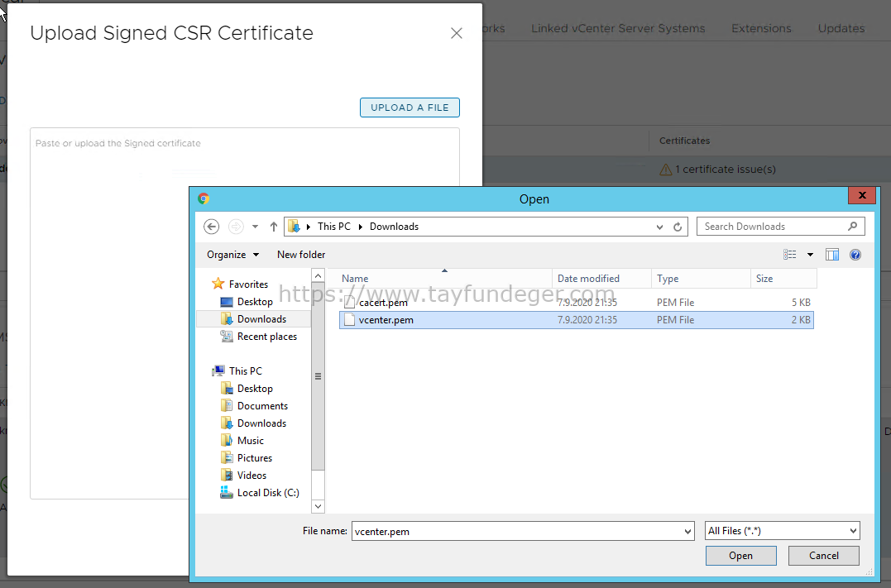The image size is (891, 588).
Task: Open Updates tab in vSphere
Action: [x=841, y=28]
